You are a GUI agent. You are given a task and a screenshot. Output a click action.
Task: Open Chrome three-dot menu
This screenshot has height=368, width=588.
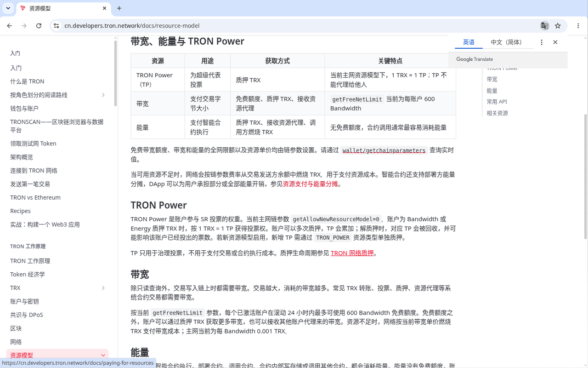click(578, 26)
